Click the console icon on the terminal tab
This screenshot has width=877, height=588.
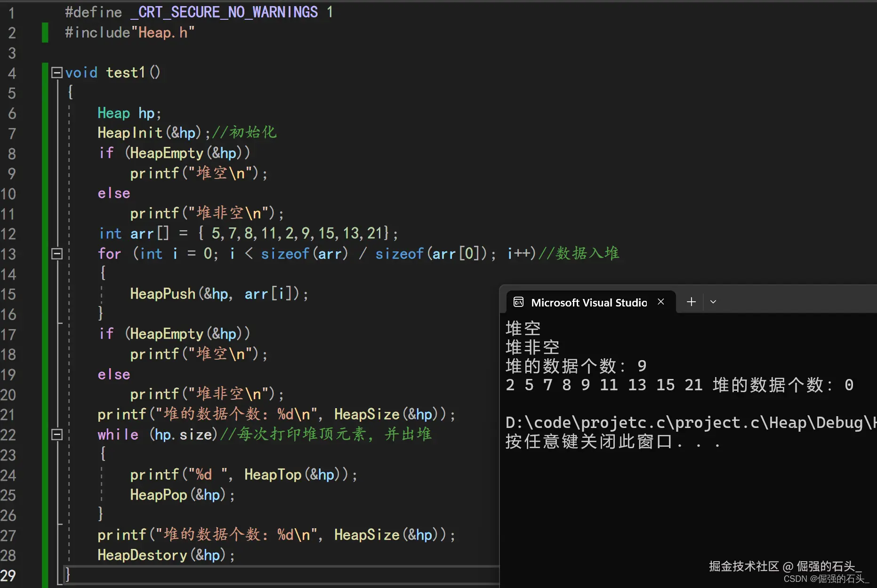[518, 302]
